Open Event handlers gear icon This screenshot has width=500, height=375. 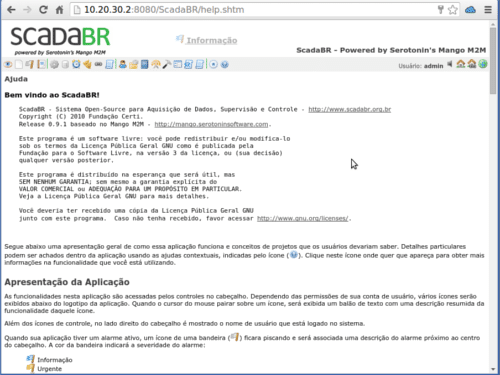click(x=54, y=64)
